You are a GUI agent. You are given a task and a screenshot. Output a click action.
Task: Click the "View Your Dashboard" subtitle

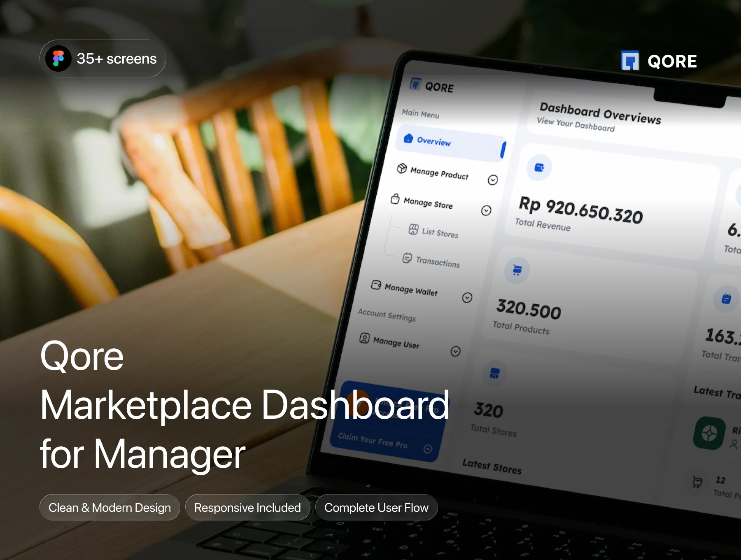[576, 124]
